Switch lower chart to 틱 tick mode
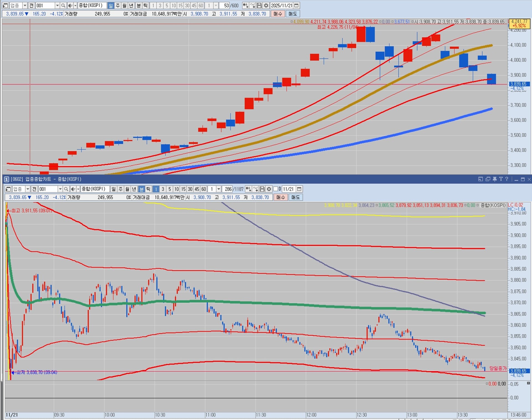 point(149,189)
